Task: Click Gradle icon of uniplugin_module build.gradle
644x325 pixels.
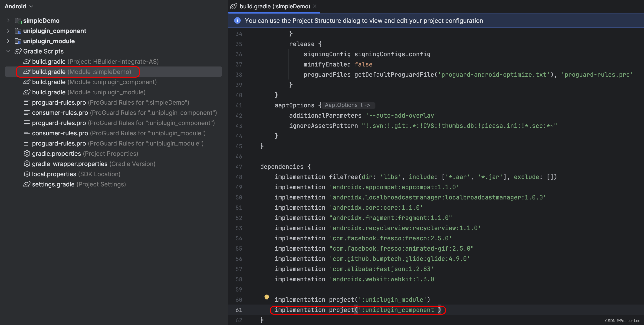Action: point(27,92)
